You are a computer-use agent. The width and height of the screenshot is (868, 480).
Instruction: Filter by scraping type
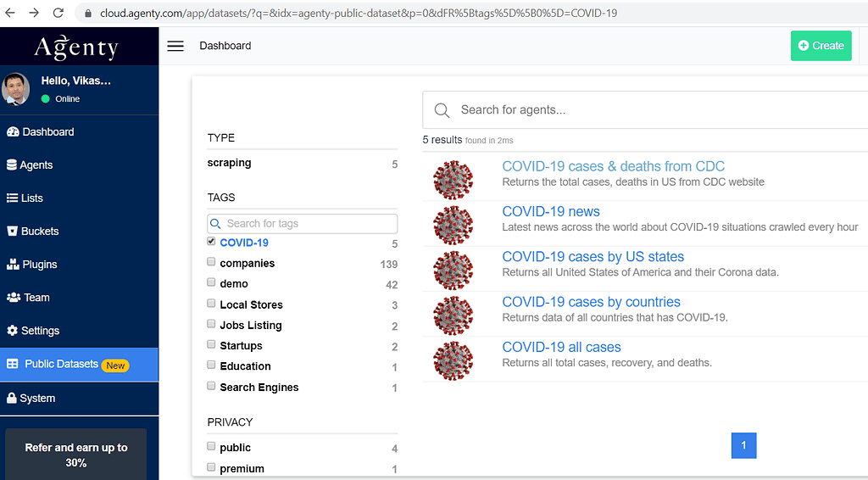229,163
